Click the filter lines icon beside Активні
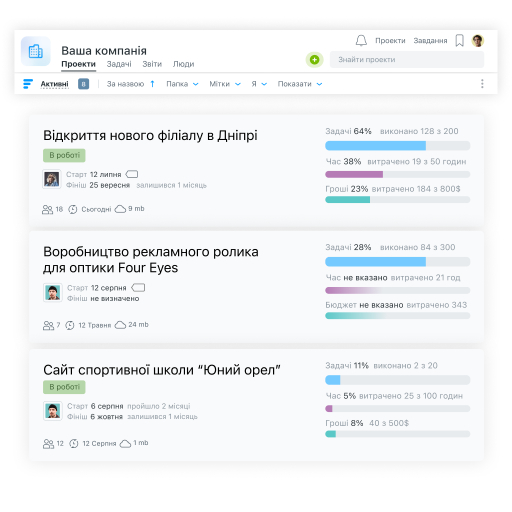 click(28, 84)
